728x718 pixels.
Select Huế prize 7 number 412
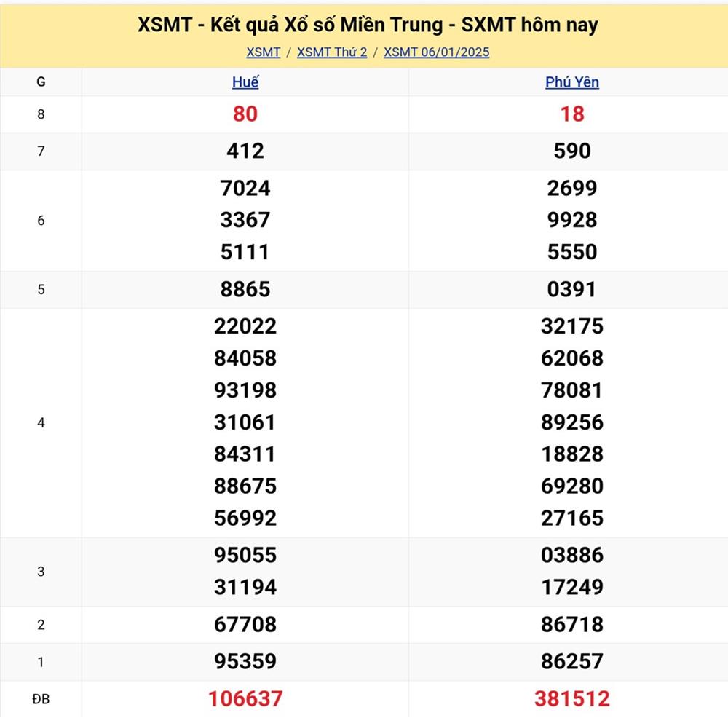tap(245, 151)
